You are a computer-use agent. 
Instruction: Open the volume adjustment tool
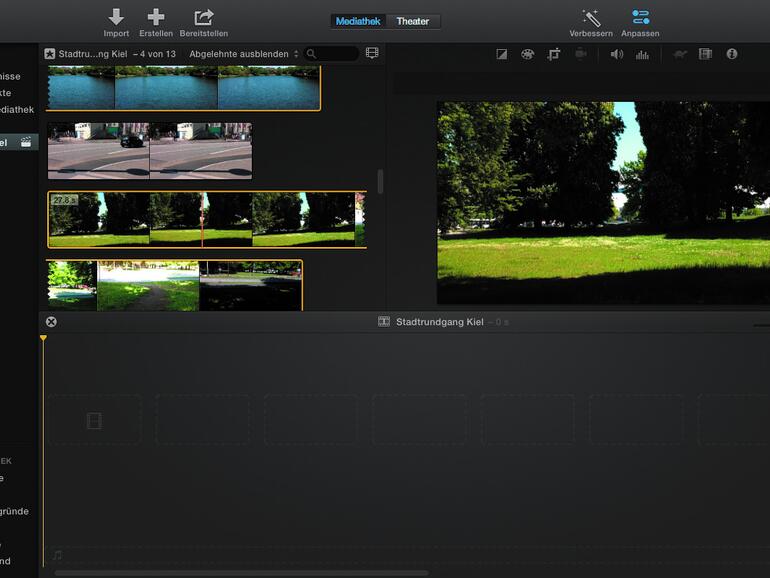(x=616, y=54)
